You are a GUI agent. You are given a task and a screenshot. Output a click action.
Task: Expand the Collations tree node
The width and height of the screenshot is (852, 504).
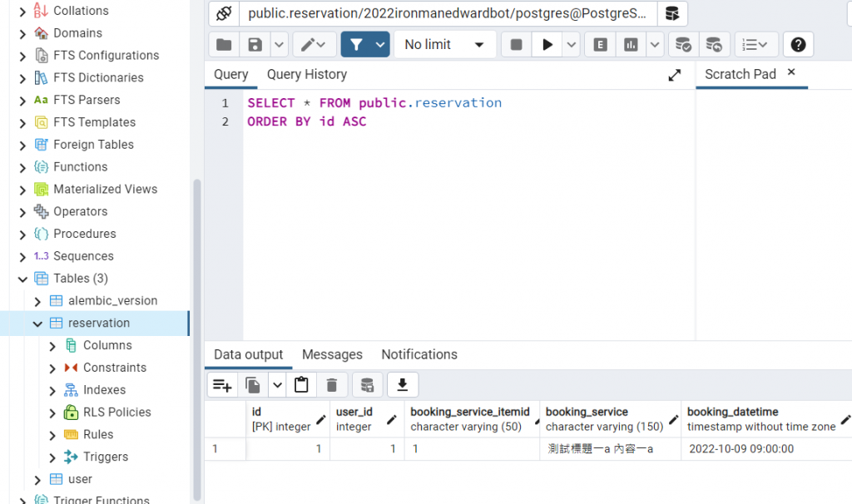[22, 12]
